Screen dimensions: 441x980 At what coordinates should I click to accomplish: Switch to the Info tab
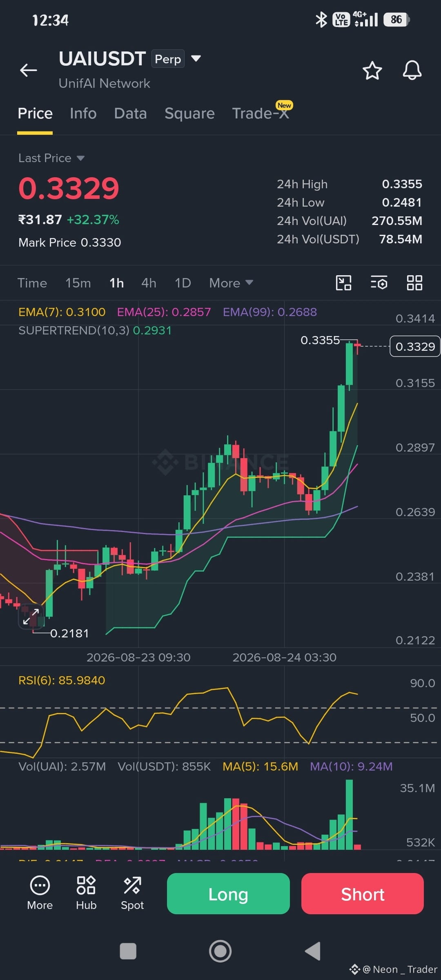83,114
